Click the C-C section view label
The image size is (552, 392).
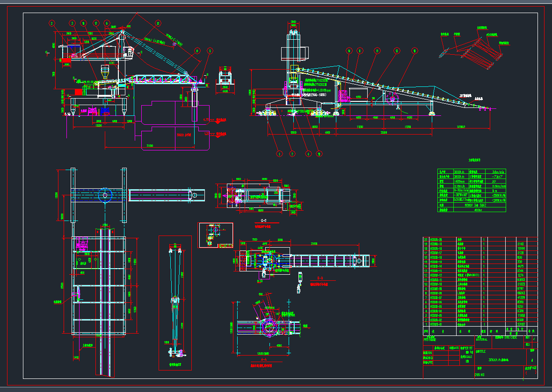263,220
